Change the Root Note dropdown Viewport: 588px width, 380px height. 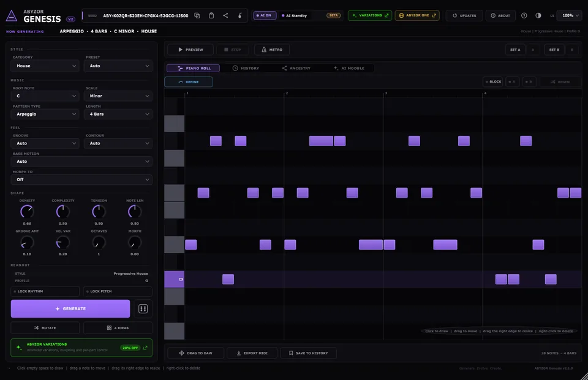(45, 96)
